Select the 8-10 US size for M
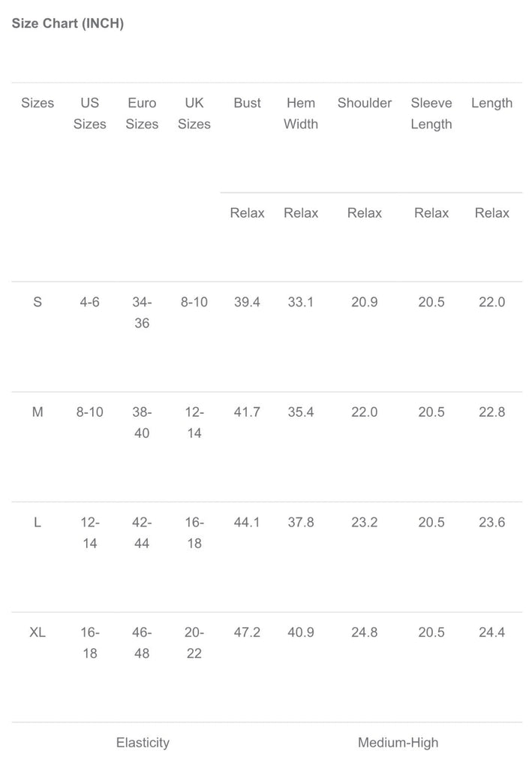Image resolution: width=532 pixels, height=769 pixels. coord(90,412)
